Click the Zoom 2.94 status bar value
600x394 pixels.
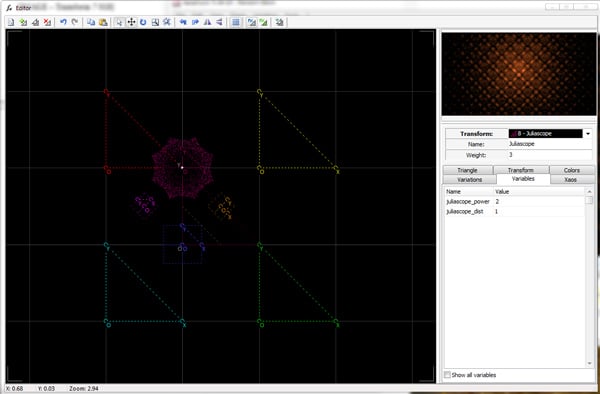tap(84, 389)
